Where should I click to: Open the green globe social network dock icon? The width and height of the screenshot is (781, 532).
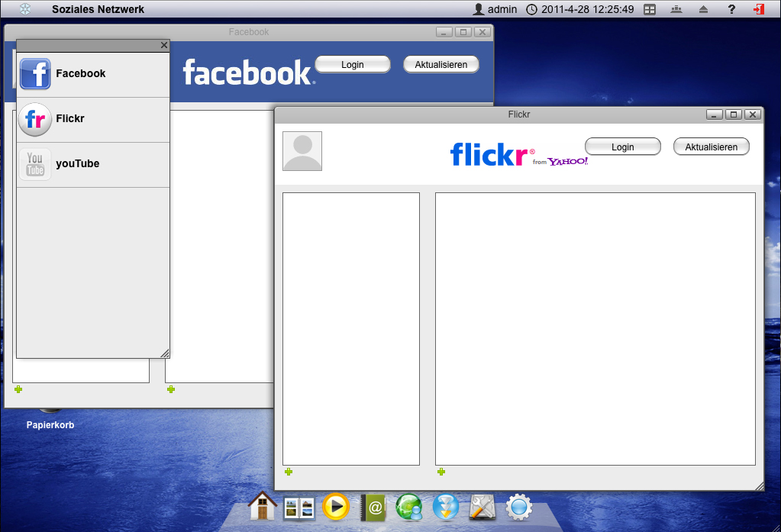click(x=409, y=507)
